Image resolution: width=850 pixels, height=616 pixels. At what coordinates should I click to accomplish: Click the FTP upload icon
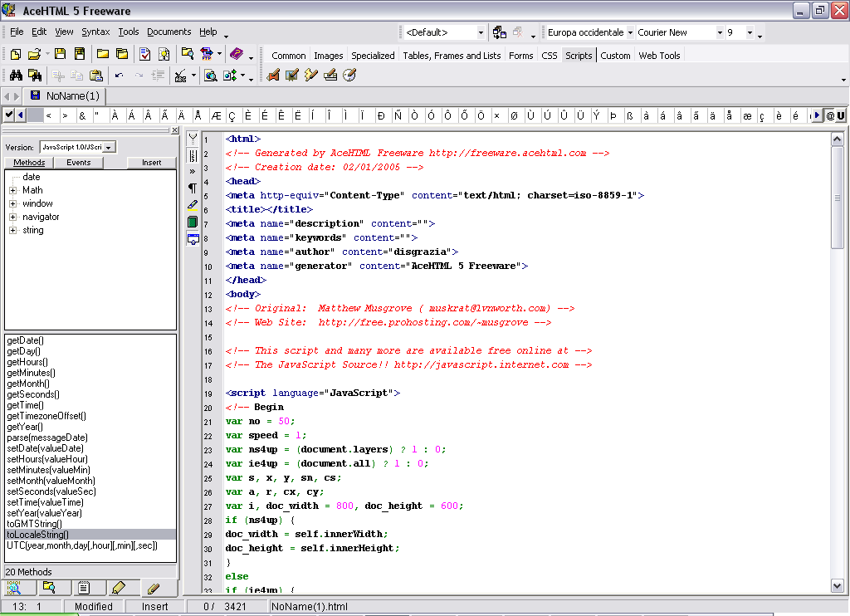(x=207, y=54)
